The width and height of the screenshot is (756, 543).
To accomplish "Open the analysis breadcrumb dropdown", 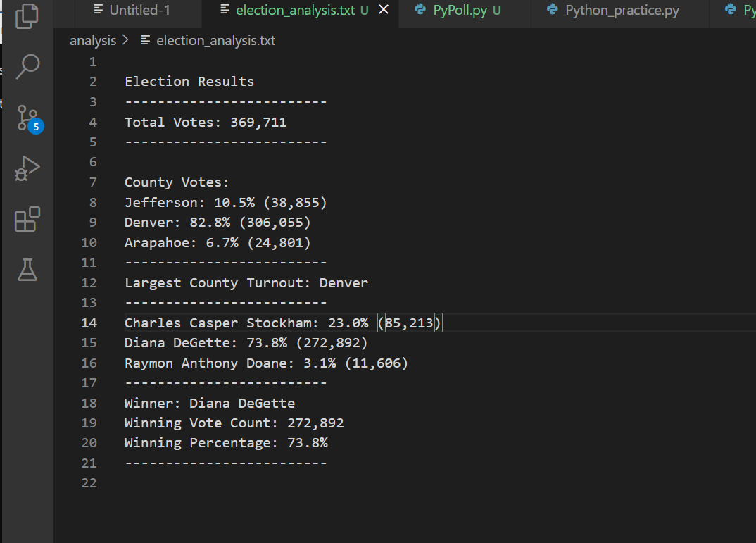I will pos(92,40).
